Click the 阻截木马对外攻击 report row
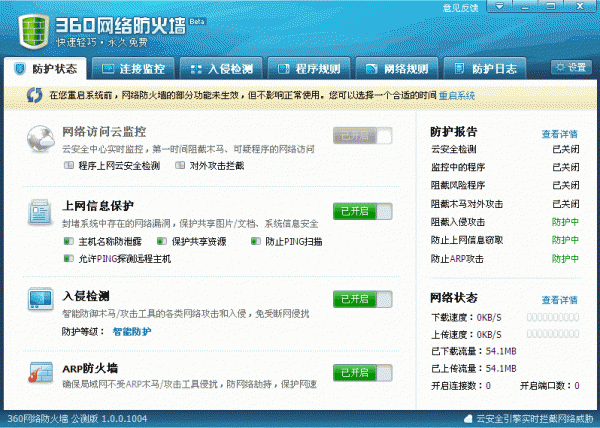 click(505, 204)
